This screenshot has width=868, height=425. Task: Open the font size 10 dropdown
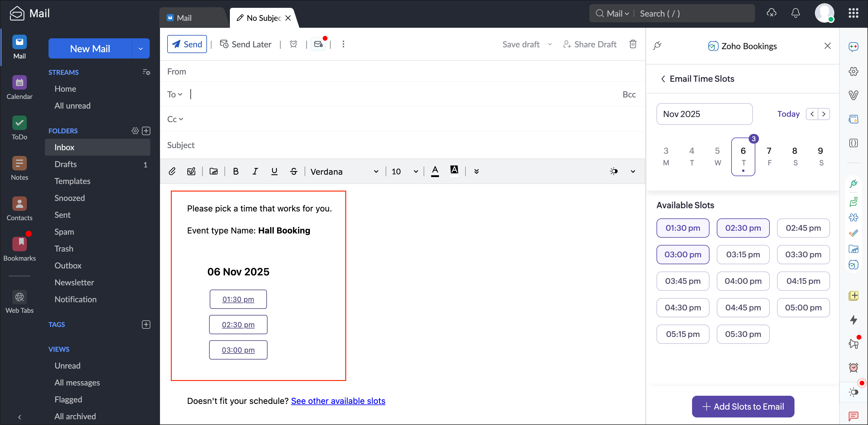pos(404,172)
